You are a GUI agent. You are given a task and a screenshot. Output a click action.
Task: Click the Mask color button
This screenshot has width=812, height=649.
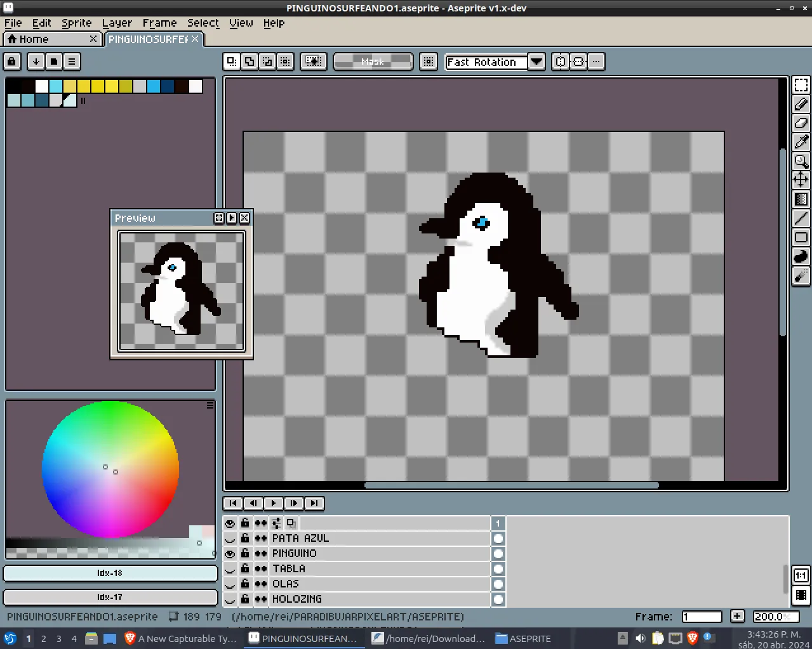(373, 62)
